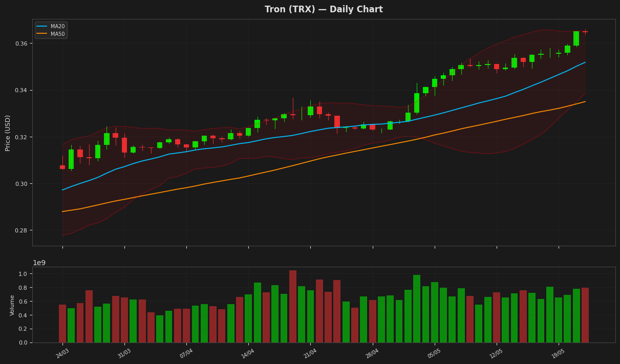Click the 0.34 price axis tick
Image resolution: width=620 pixels, height=364 pixels.
[x=22, y=90]
